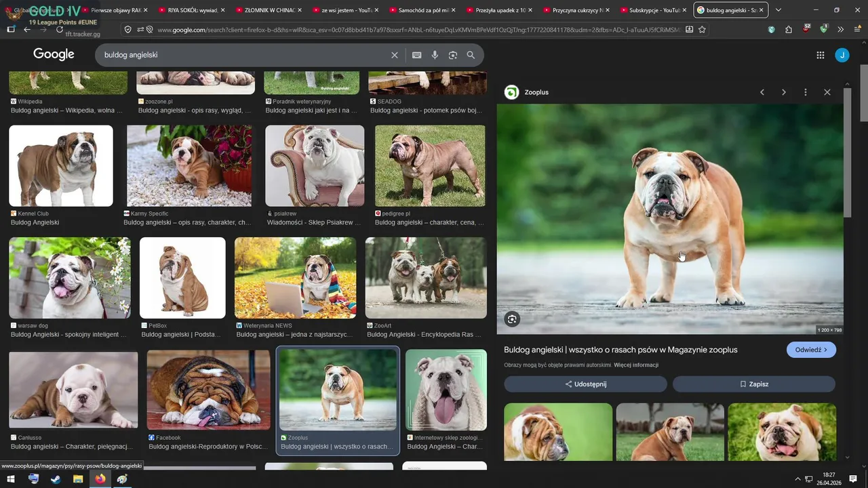Open the pedigree.pl bulldog image
The height and width of the screenshot is (488, 868).
[x=430, y=166]
